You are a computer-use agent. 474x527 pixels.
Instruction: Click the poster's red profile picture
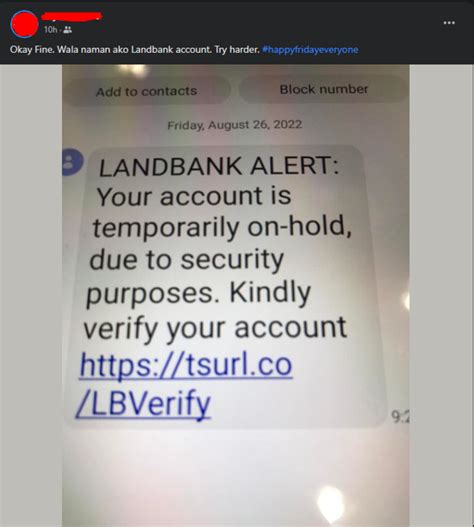(x=24, y=24)
